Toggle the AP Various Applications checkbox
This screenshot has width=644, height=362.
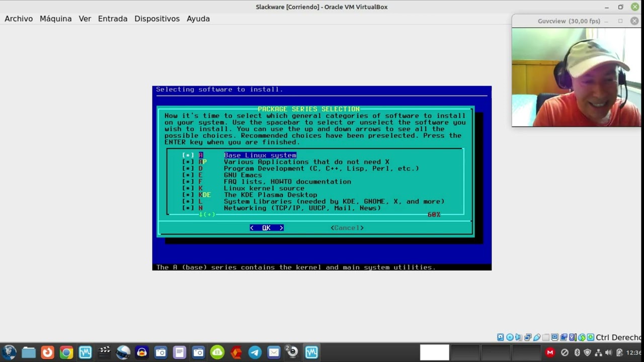[x=188, y=162]
